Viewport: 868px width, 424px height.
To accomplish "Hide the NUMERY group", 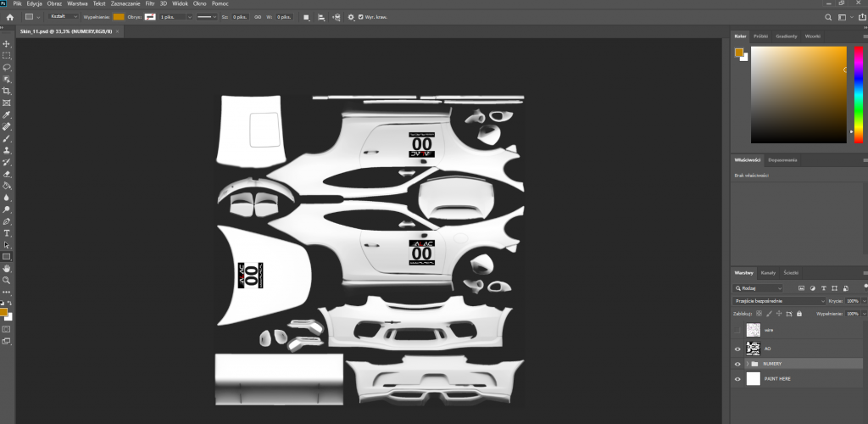I will click(x=737, y=364).
